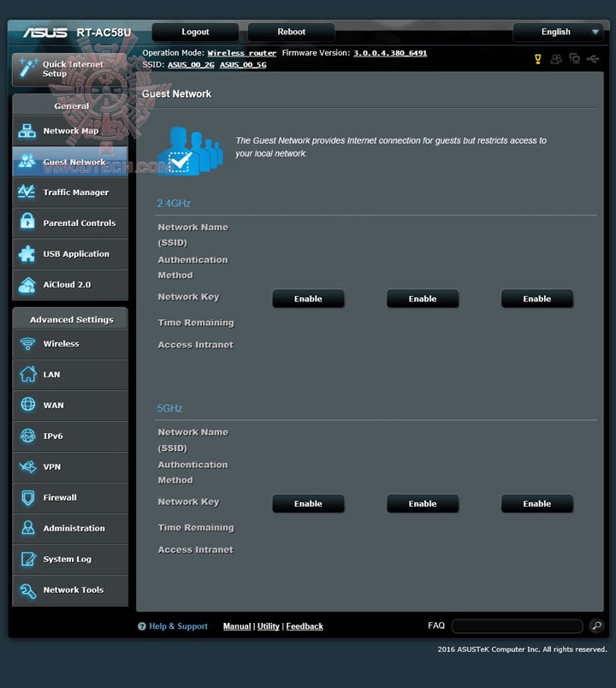Click the Parental Controls lock icon
Viewport: 616px width, 688px height.
(x=27, y=222)
